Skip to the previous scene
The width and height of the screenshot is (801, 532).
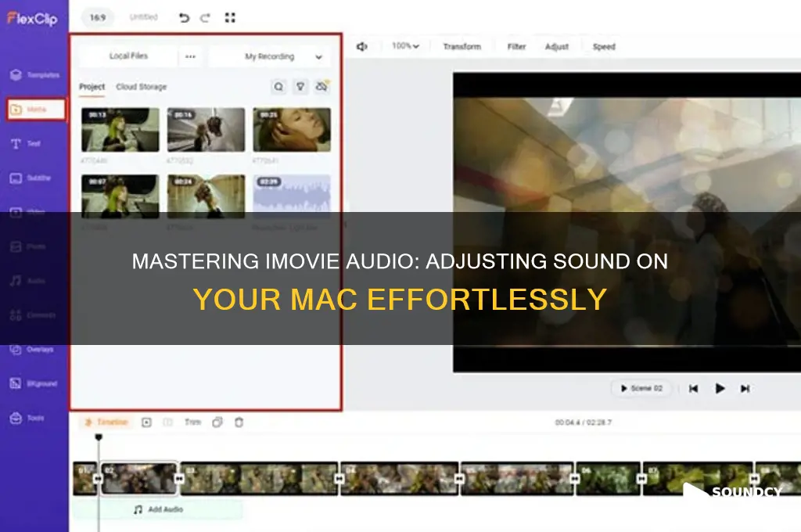[x=693, y=388]
